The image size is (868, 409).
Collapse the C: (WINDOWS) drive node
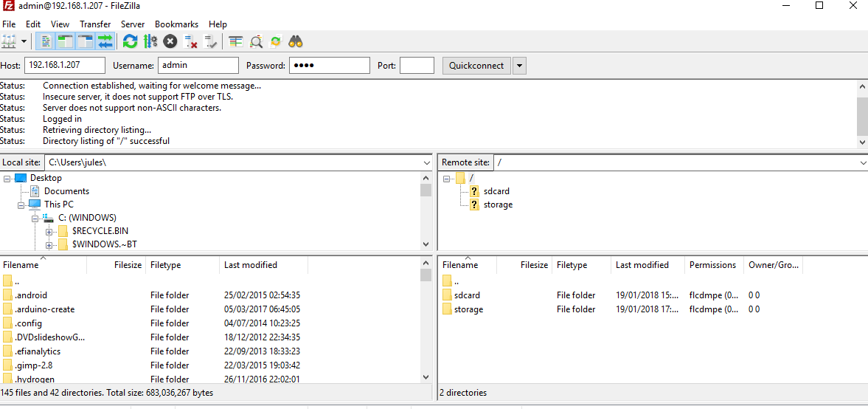pyautogui.click(x=35, y=218)
